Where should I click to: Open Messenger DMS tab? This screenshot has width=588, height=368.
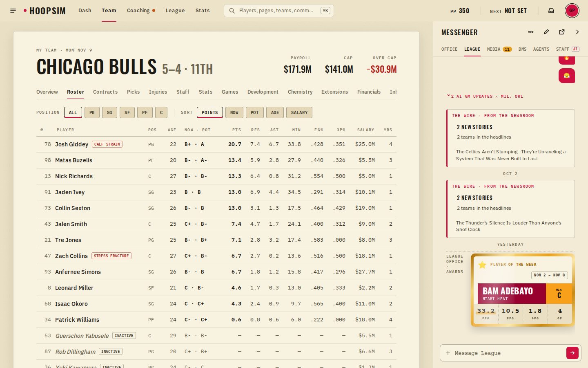(523, 49)
